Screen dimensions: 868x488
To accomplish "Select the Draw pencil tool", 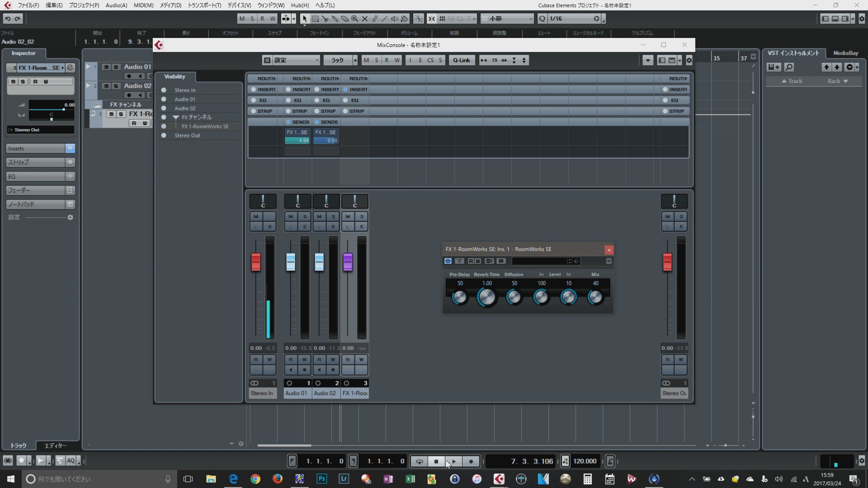I will click(x=375, y=19).
